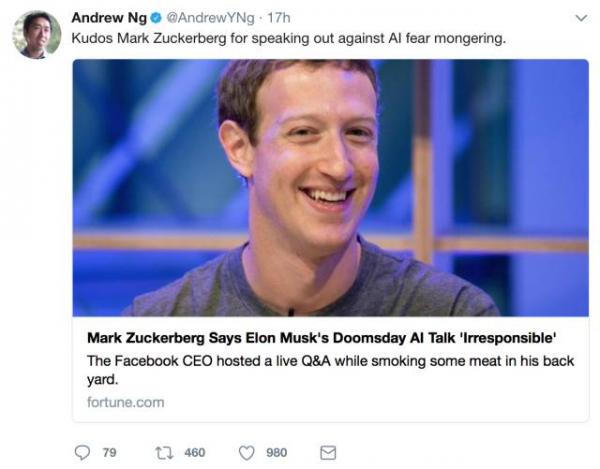Viewport: 600px width, 469px height.
Task: Like the tweet with the heart icon
Action: [246, 453]
